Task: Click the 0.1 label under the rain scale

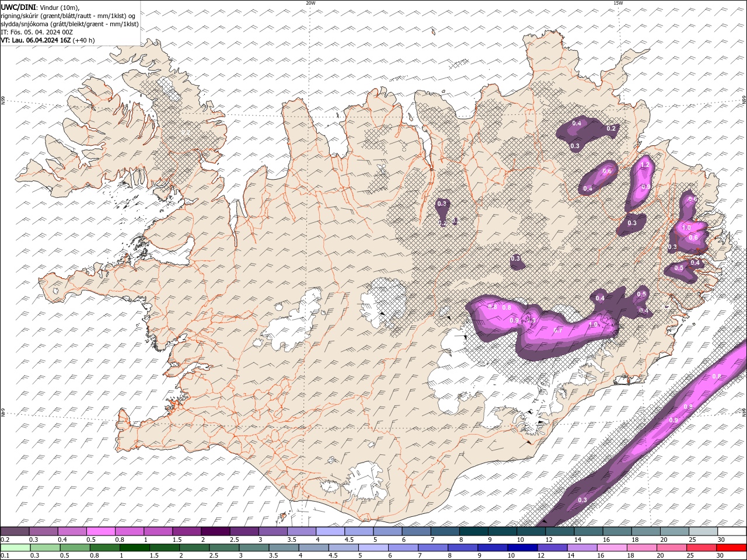Action: click(5, 556)
